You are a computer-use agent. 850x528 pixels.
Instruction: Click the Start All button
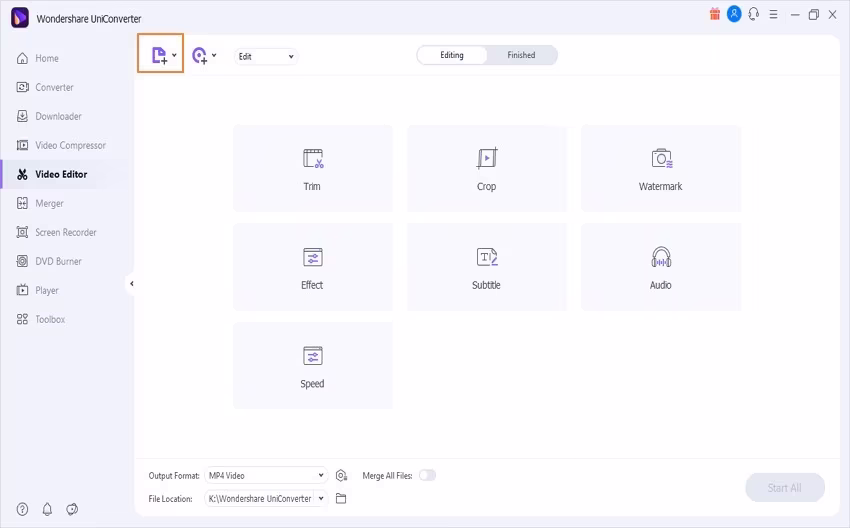click(785, 488)
